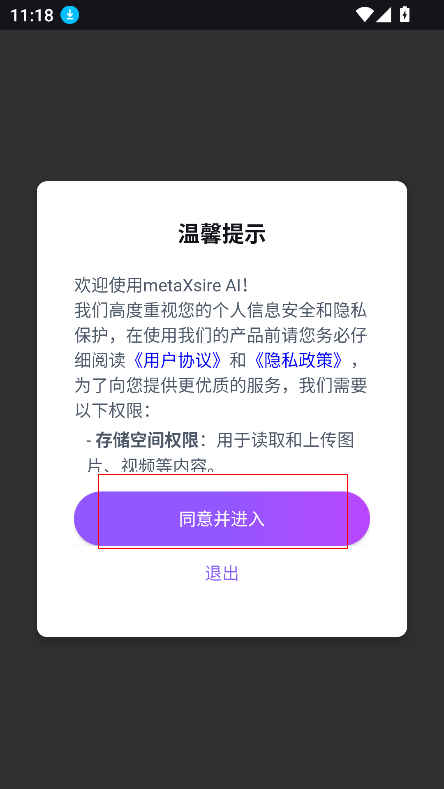Tap the cut-off 片、视频等内容 line
Viewport: 444px width, 789px height.
tap(152, 465)
